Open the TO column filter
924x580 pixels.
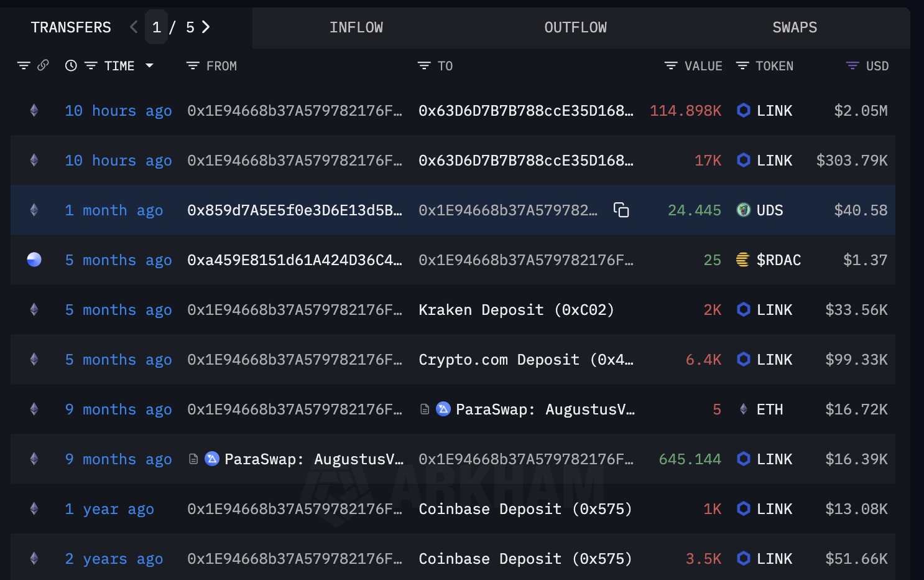(424, 66)
